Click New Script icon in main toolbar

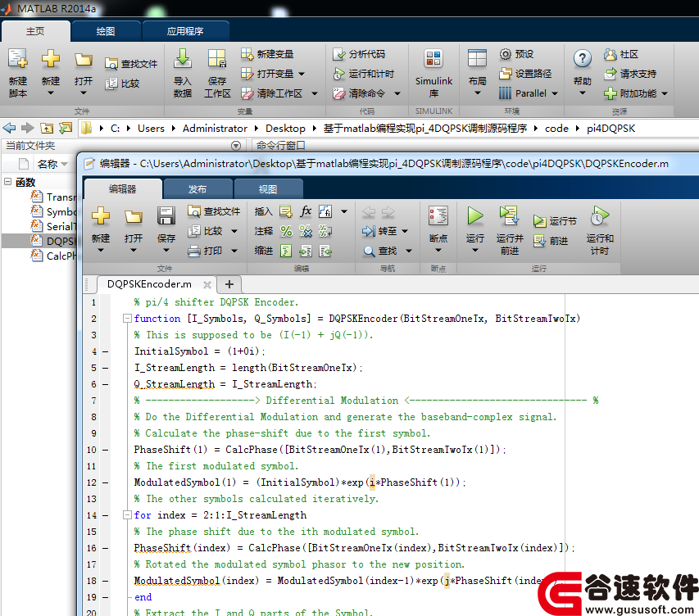[18, 59]
